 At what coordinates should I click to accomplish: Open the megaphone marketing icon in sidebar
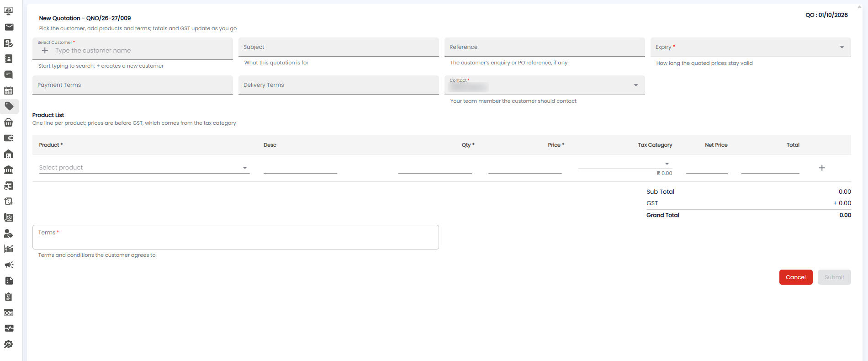(x=9, y=265)
